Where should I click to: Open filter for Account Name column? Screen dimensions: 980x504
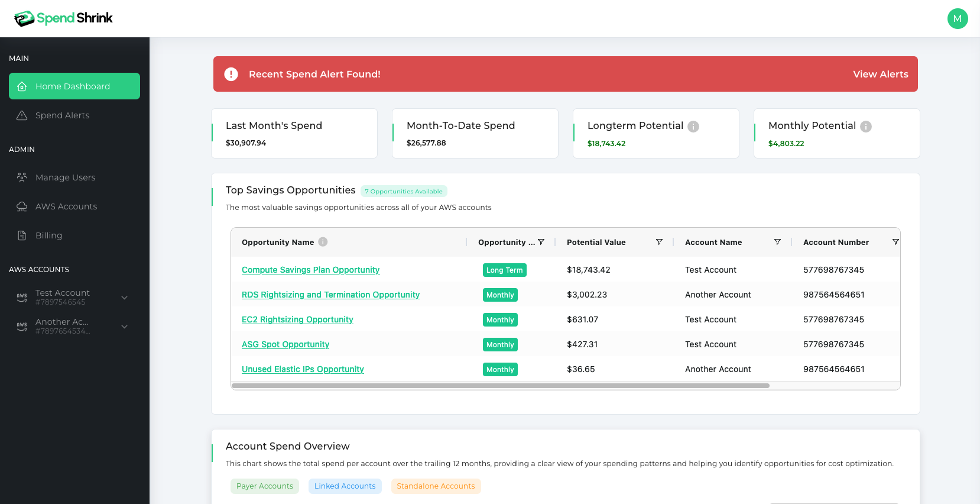pyautogui.click(x=777, y=242)
